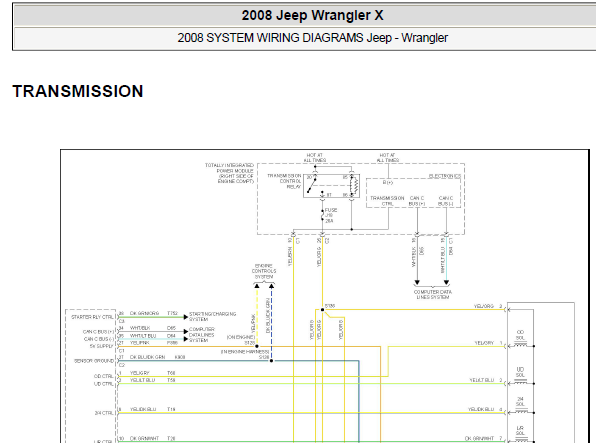
Task: Click the 'STARTING/CHARGING SYSTEM' label
Action: click(212, 316)
